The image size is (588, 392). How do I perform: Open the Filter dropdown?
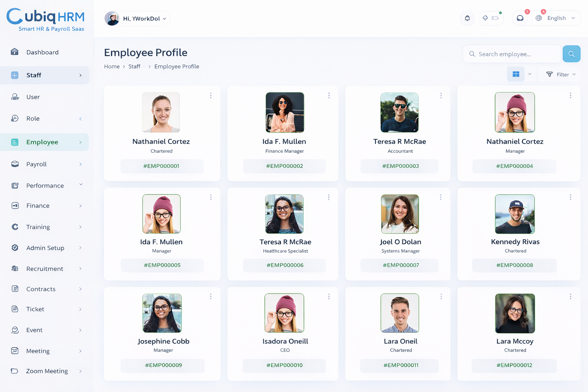point(561,74)
